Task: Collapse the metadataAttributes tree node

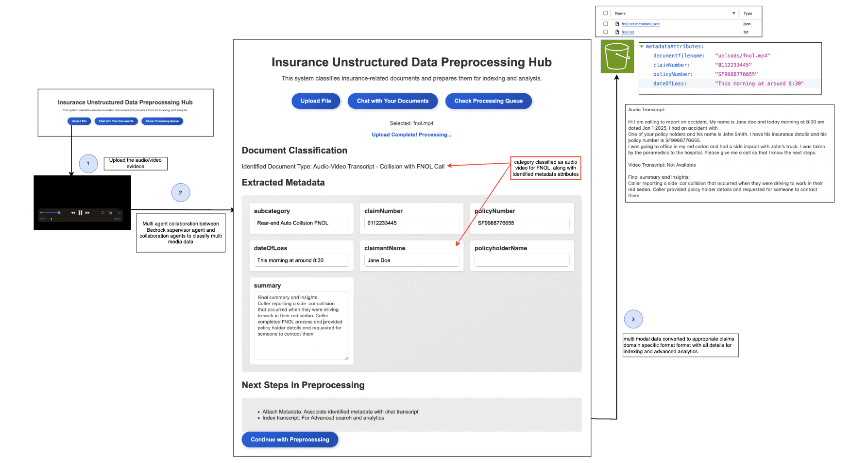Action: pos(642,47)
